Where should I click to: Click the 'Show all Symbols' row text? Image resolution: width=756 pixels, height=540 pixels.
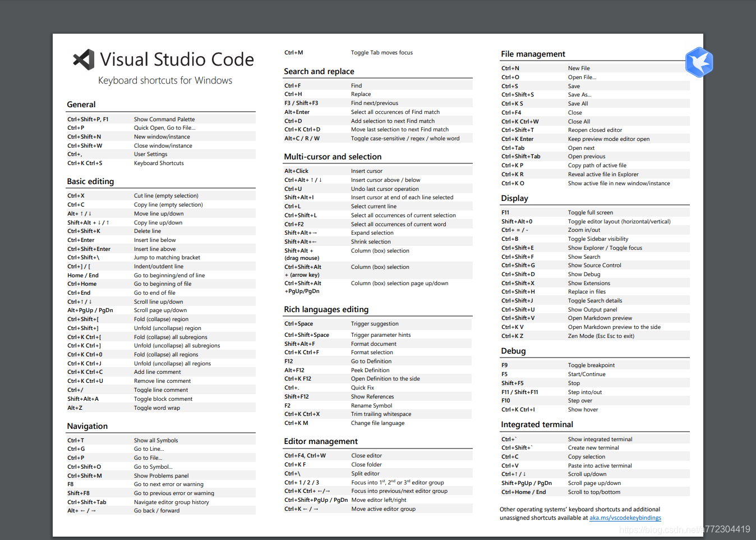pos(156,441)
